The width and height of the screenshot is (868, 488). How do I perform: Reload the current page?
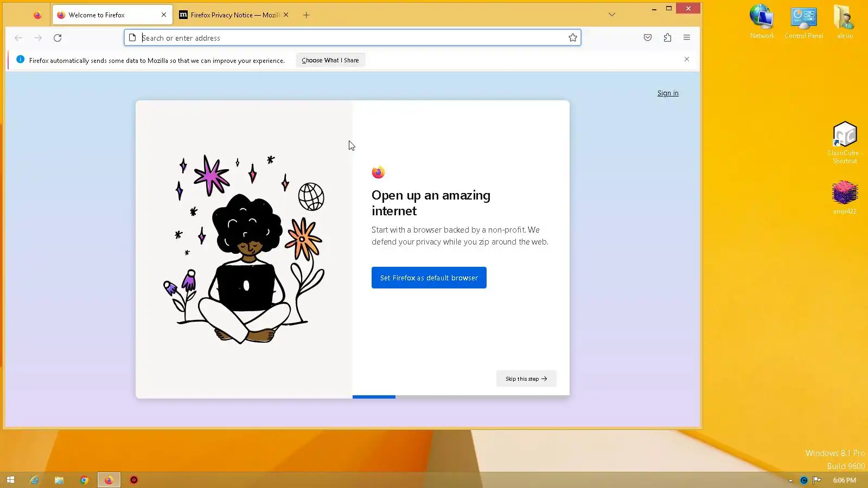click(x=58, y=38)
